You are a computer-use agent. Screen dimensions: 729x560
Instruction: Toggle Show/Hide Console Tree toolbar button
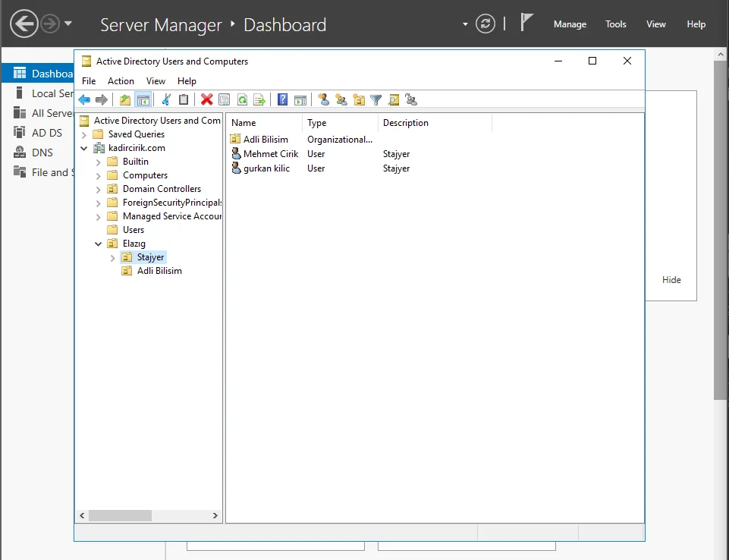(143, 99)
